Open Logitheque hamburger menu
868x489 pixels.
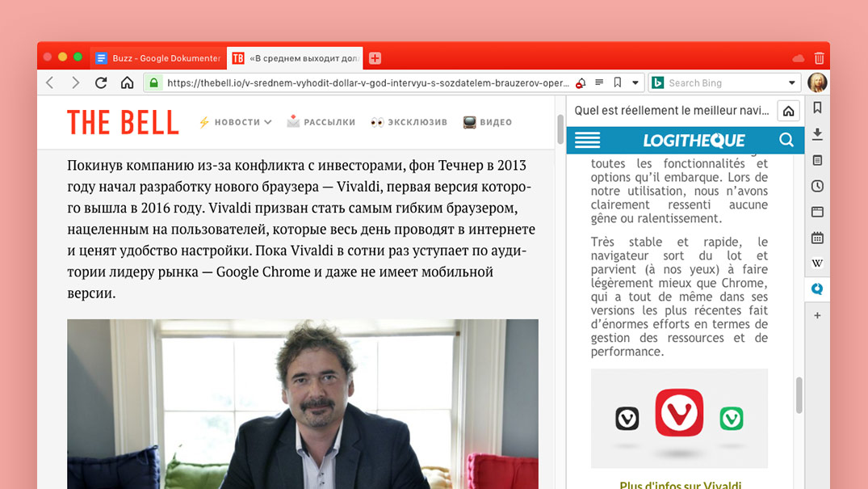pos(587,141)
